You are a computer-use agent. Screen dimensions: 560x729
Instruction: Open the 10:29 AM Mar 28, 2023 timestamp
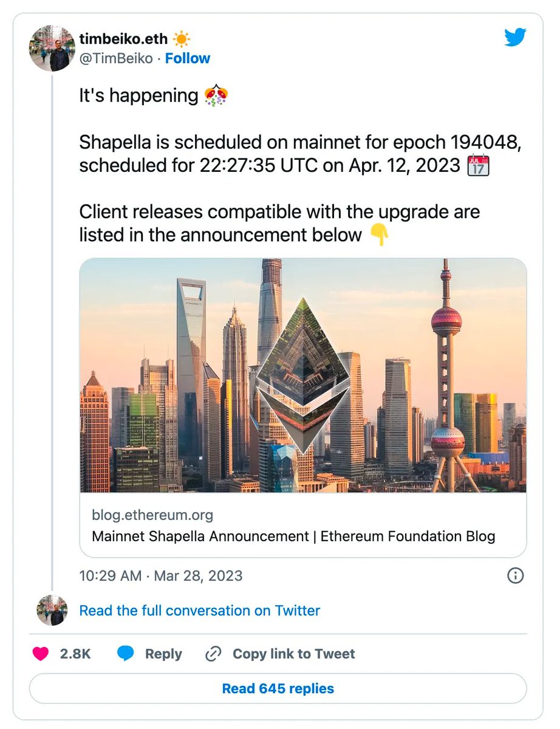click(x=160, y=576)
